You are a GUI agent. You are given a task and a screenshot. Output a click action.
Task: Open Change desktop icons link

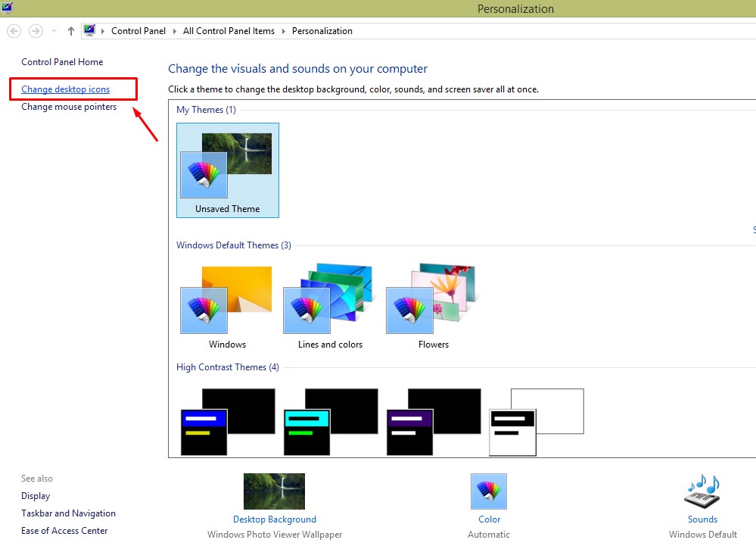pos(66,89)
